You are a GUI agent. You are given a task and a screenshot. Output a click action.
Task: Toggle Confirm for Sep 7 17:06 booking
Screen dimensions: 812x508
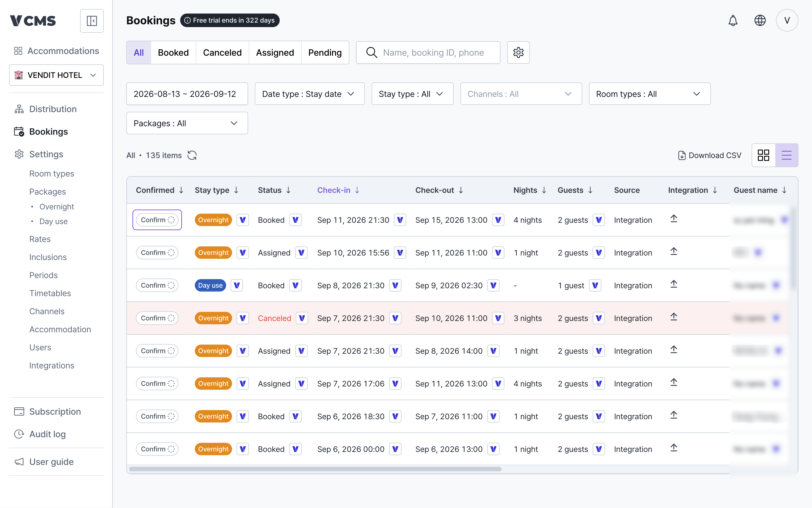157,384
